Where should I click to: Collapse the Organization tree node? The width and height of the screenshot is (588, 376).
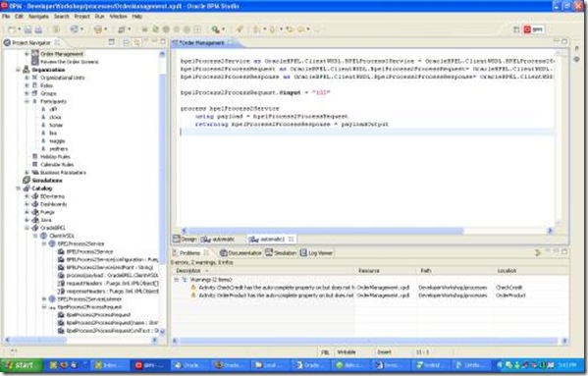18,70
